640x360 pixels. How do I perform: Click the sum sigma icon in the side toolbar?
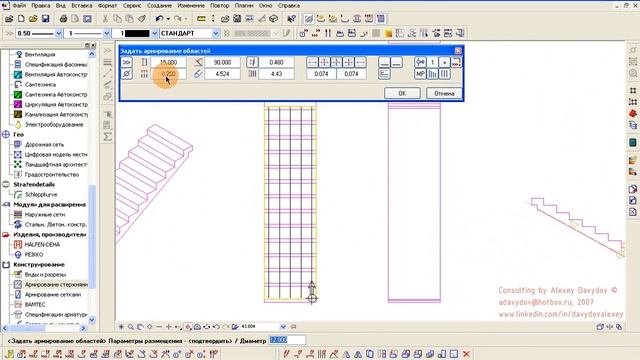(x=107, y=136)
